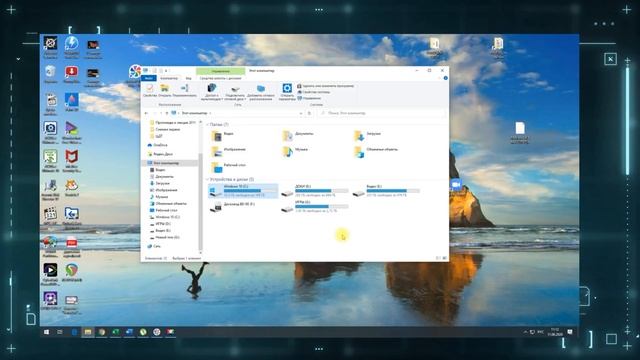Select OneDrive in the navigation pane
This screenshot has height=360, width=640.
click(158, 145)
